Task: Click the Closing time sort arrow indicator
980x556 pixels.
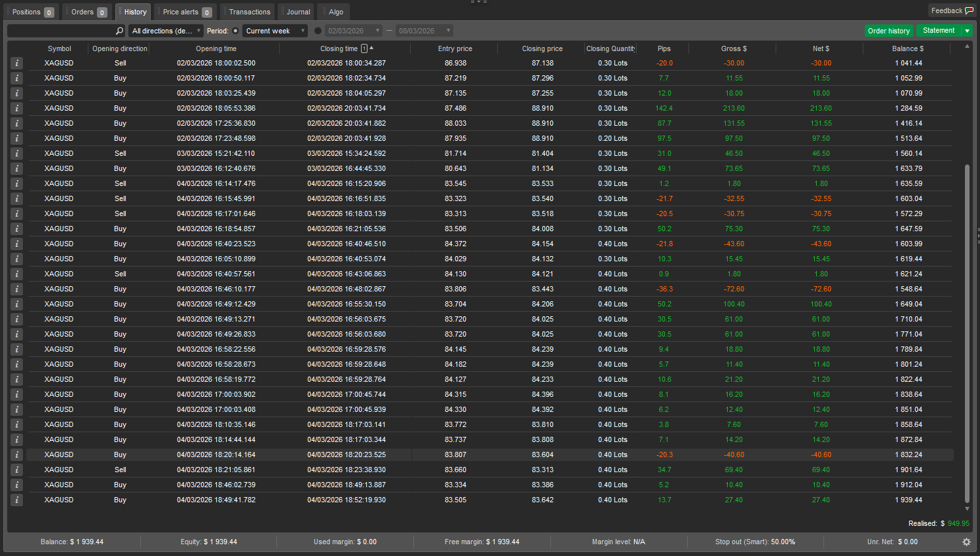Action: (x=371, y=48)
